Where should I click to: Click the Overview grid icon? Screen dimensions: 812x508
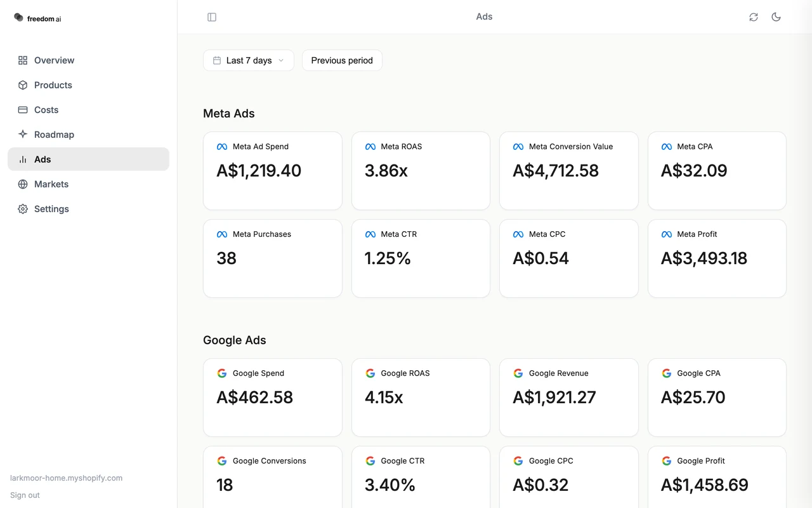[23, 60]
